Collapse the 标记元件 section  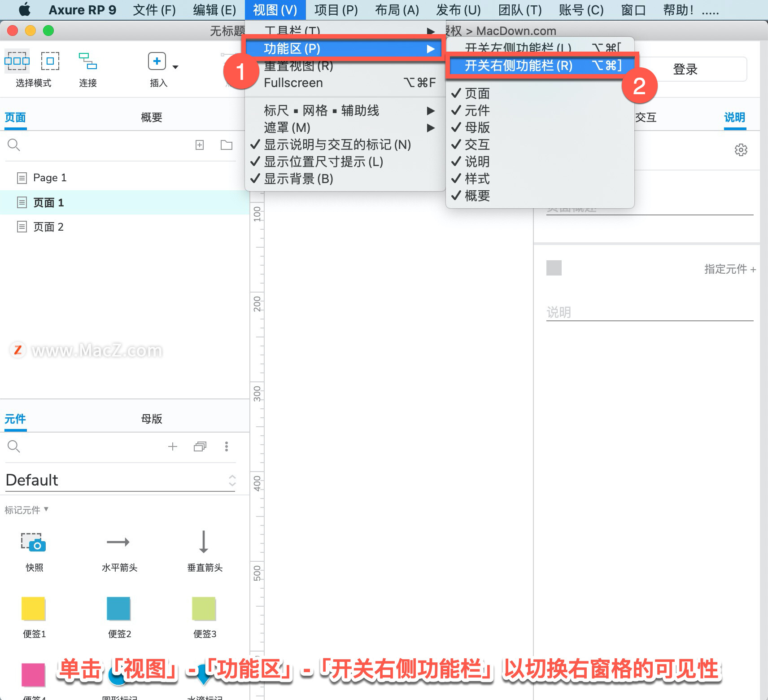pyautogui.click(x=26, y=510)
